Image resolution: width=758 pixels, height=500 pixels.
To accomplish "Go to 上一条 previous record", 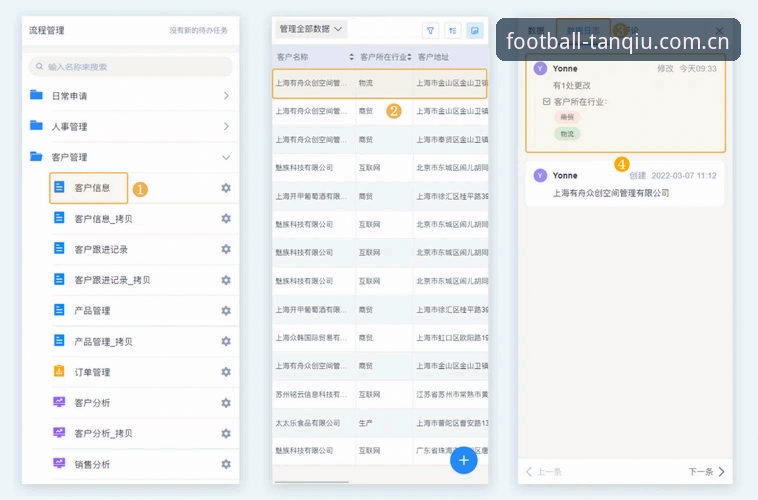I will click(x=543, y=471).
